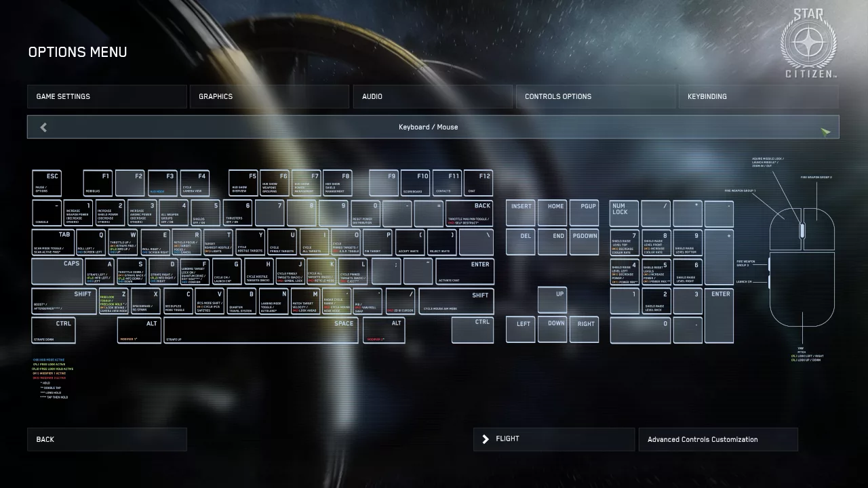Select the Q key roll left binding
The height and width of the screenshot is (488, 868).
(x=91, y=242)
